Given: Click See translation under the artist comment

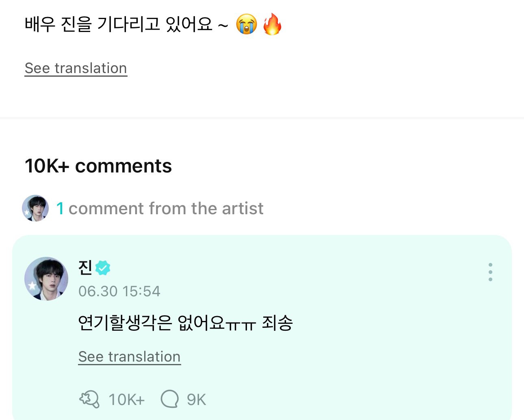Looking at the screenshot, I should point(129,357).
